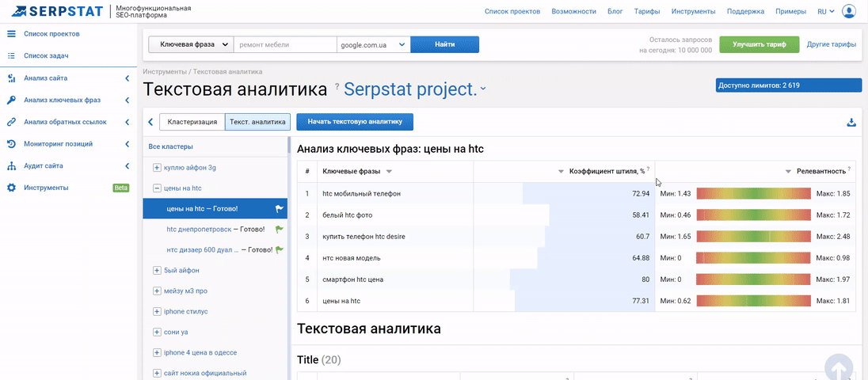Click the relevance gradient bar for смартфон htc цена

(x=753, y=279)
